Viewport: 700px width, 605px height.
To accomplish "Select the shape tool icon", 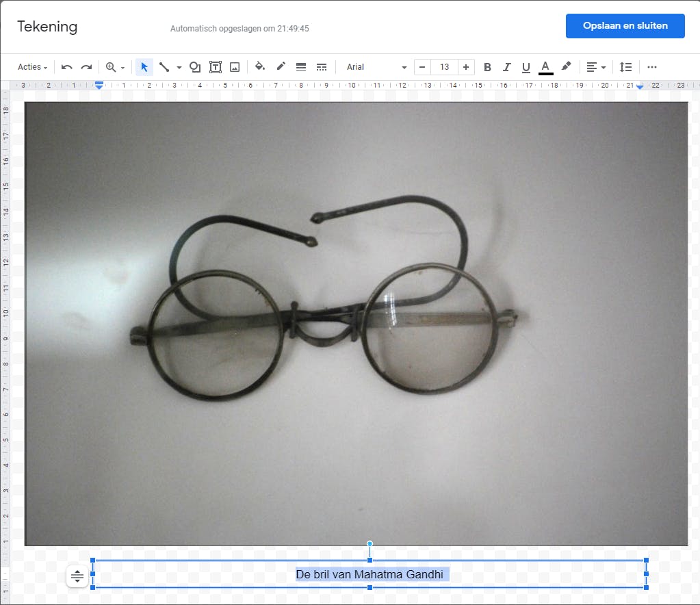I will click(195, 67).
